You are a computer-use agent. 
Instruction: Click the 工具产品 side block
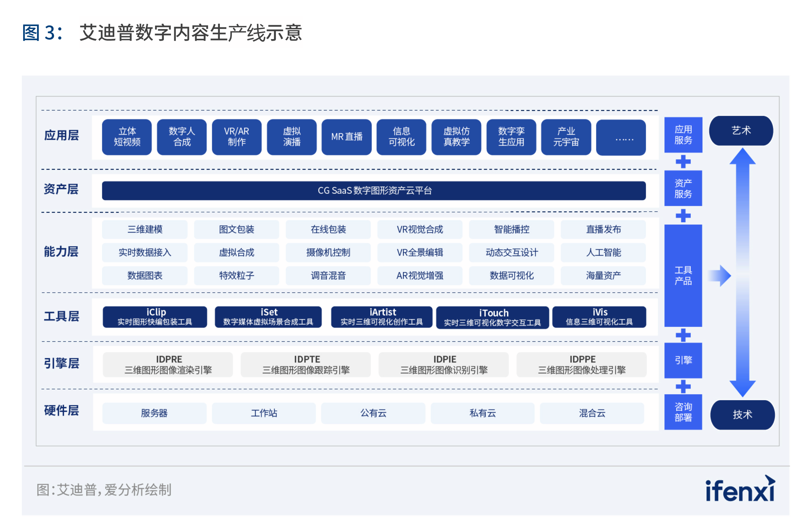(x=683, y=276)
